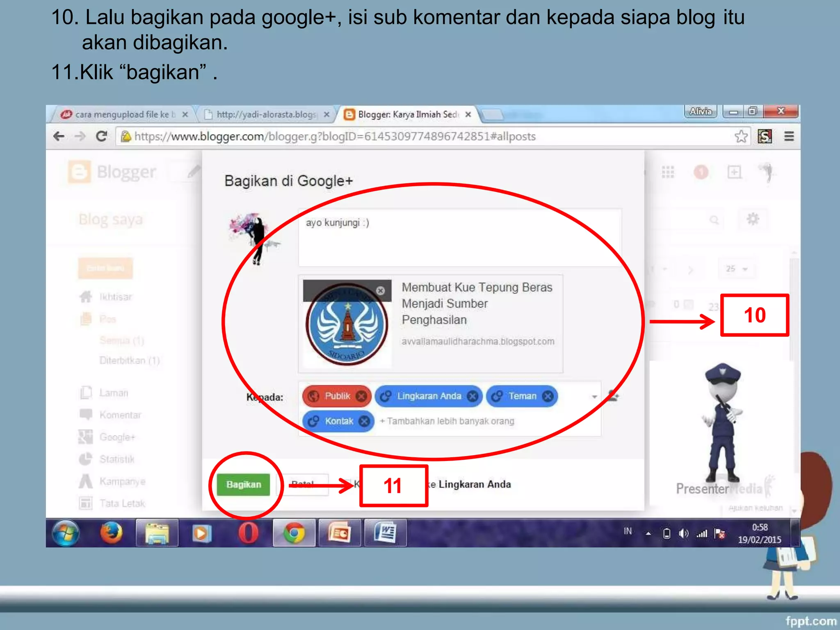Click the Alvia profile button
Screen dimensions: 840x630
tap(700, 111)
